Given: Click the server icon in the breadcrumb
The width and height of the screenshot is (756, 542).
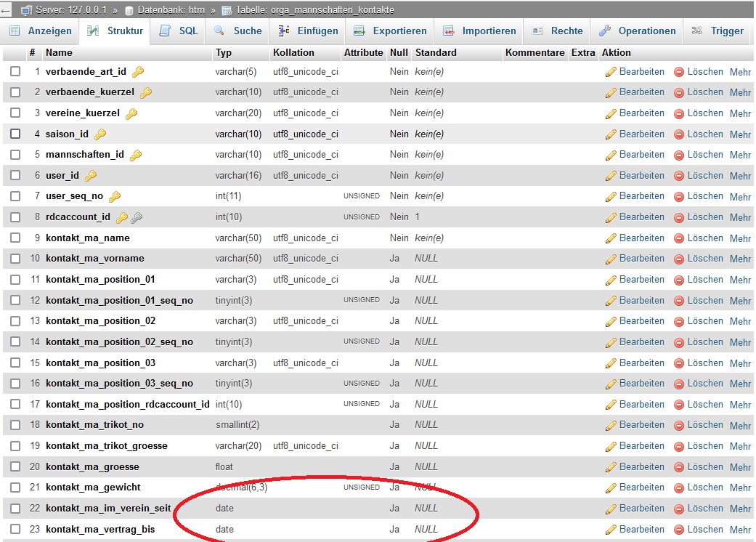Looking at the screenshot, I should click(x=27, y=10).
